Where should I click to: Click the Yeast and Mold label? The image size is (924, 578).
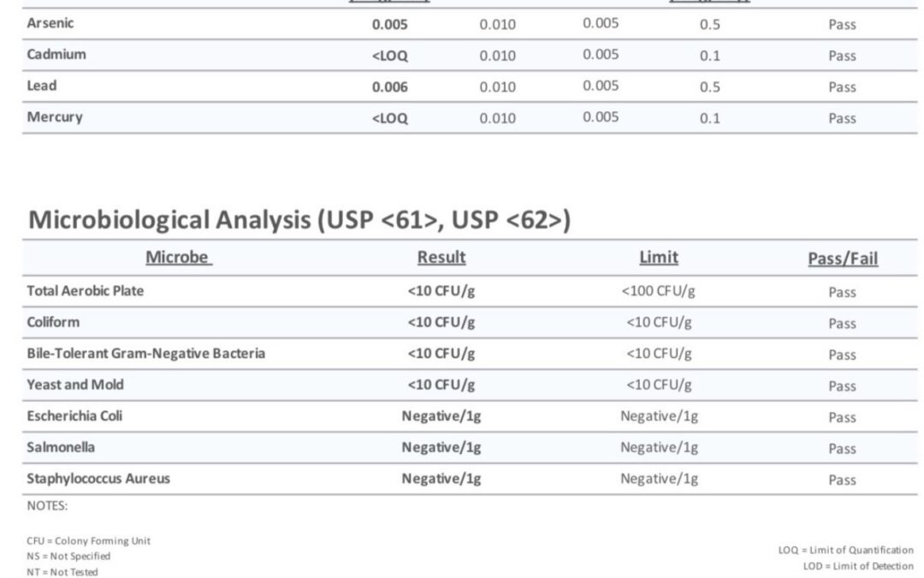[75, 384]
